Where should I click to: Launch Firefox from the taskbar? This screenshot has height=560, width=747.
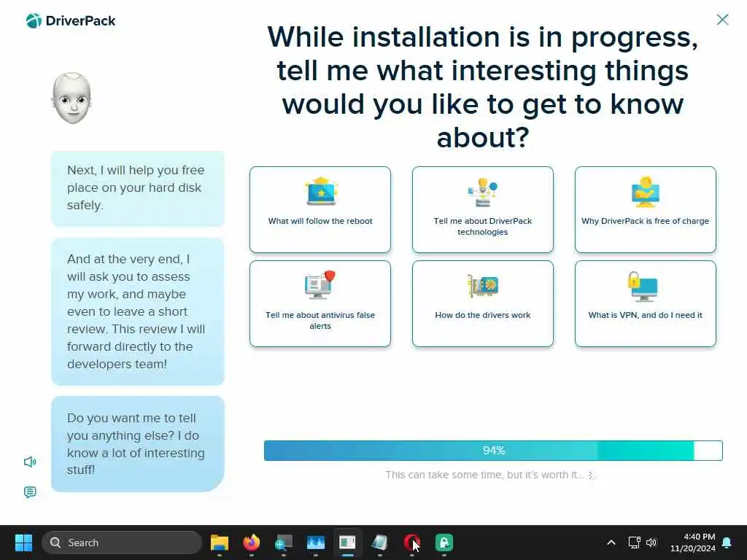click(252, 542)
